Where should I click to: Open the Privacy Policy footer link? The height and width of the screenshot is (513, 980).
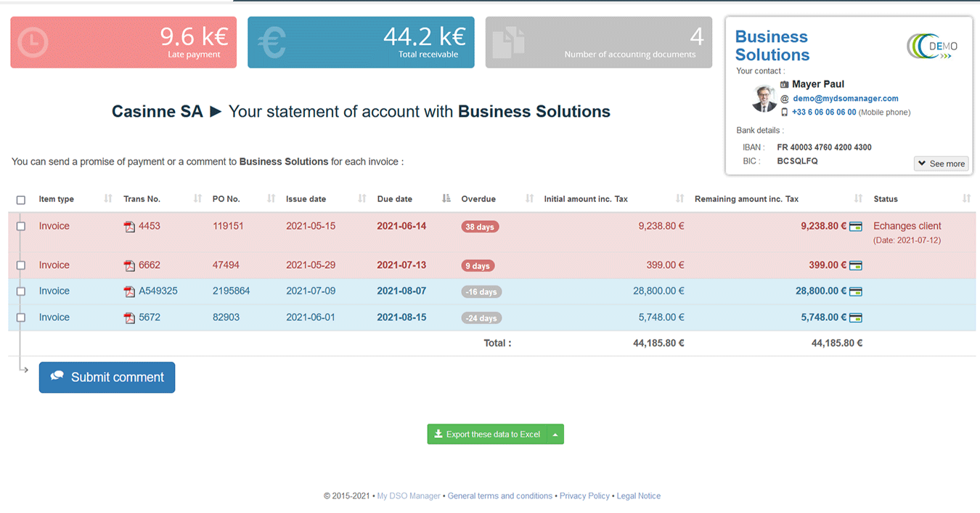pyautogui.click(x=584, y=496)
